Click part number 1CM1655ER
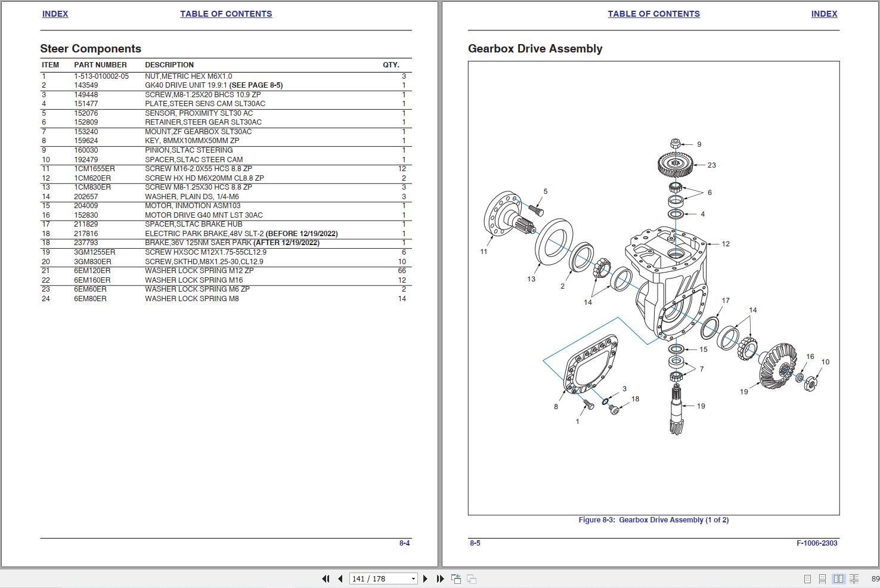The image size is (880, 588). coord(94,169)
